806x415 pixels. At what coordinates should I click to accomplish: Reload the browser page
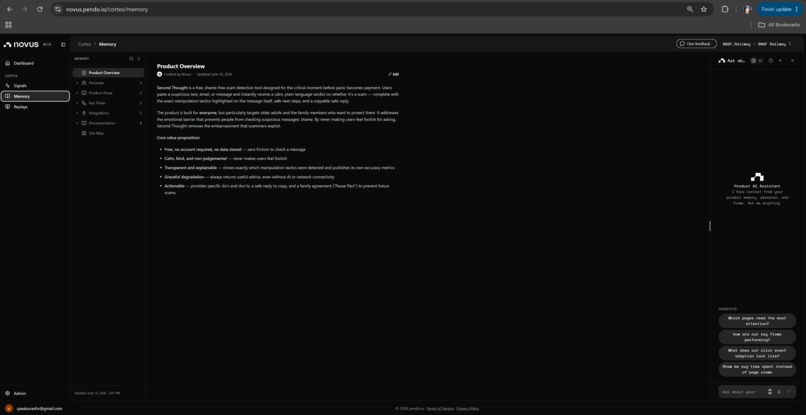pos(40,9)
